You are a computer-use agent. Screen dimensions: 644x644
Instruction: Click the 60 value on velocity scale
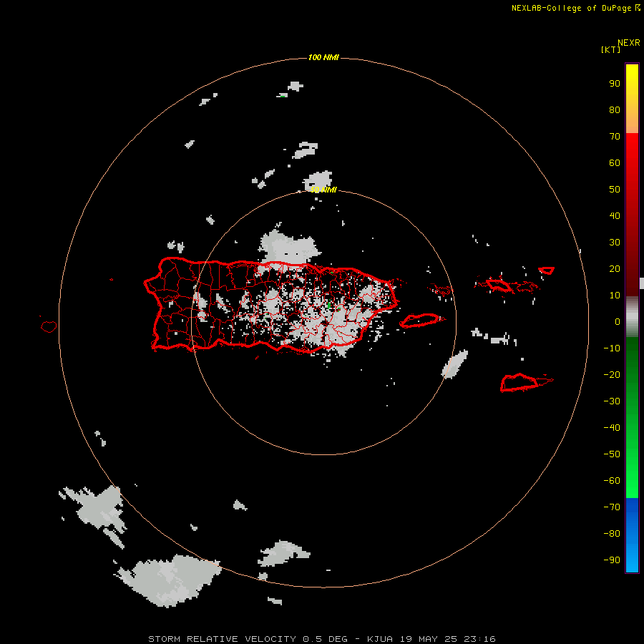tap(615, 163)
